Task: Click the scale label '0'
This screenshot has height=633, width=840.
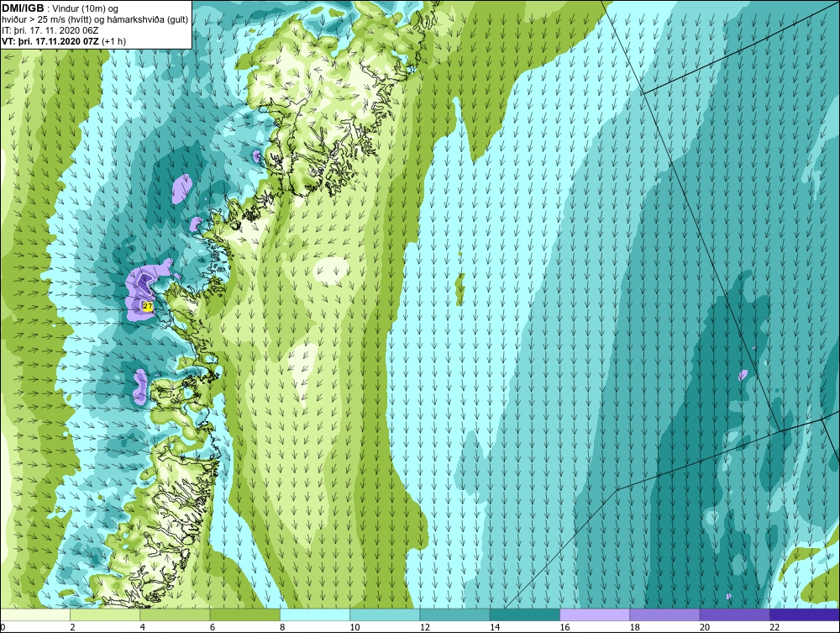Action: 3,628
